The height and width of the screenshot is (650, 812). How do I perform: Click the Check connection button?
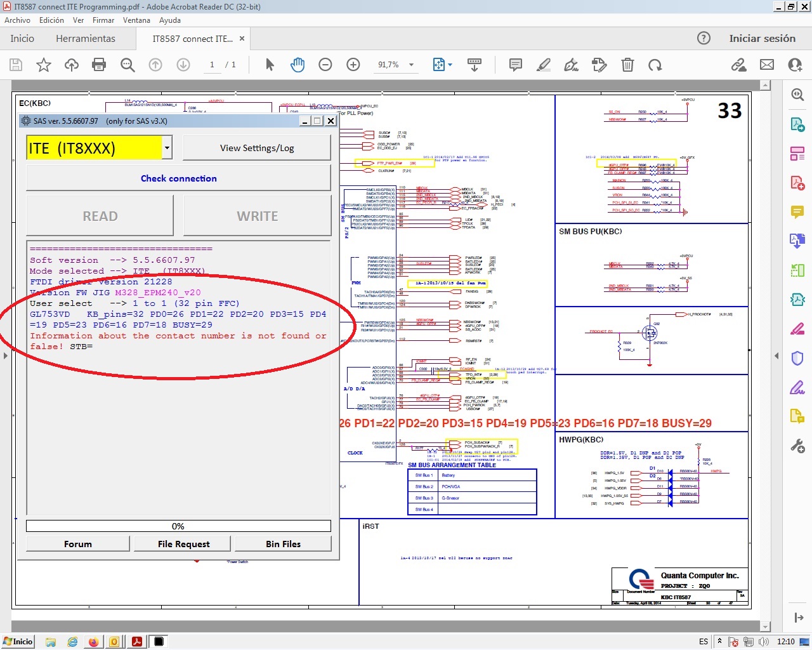tap(178, 178)
